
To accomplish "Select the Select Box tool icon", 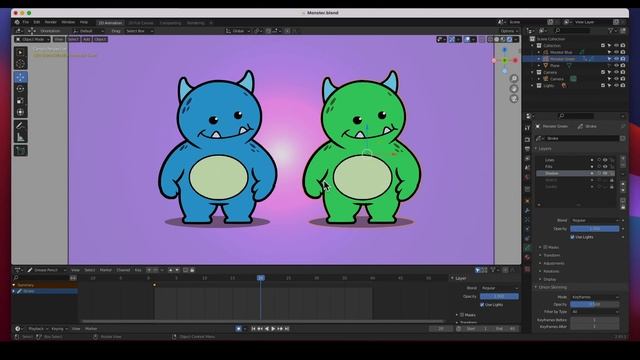I will 20,52.
